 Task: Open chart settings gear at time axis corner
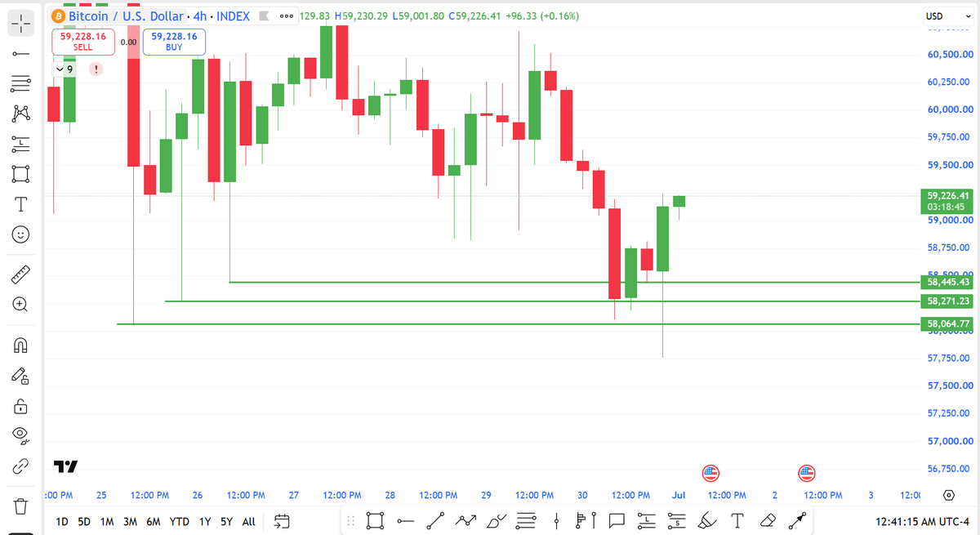point(948,496)
